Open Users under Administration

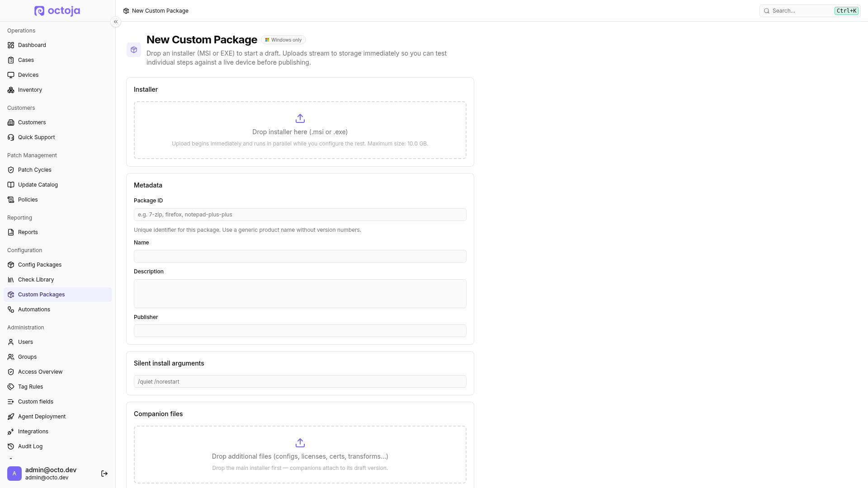(57, 342)
